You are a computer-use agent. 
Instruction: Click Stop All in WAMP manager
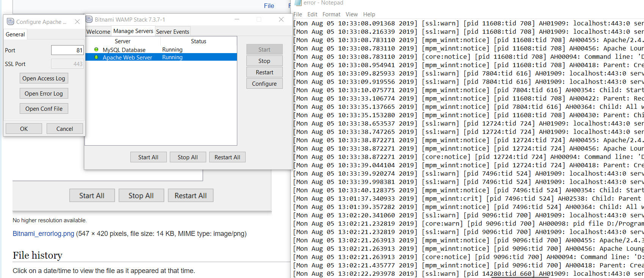[x=188, y=157]
